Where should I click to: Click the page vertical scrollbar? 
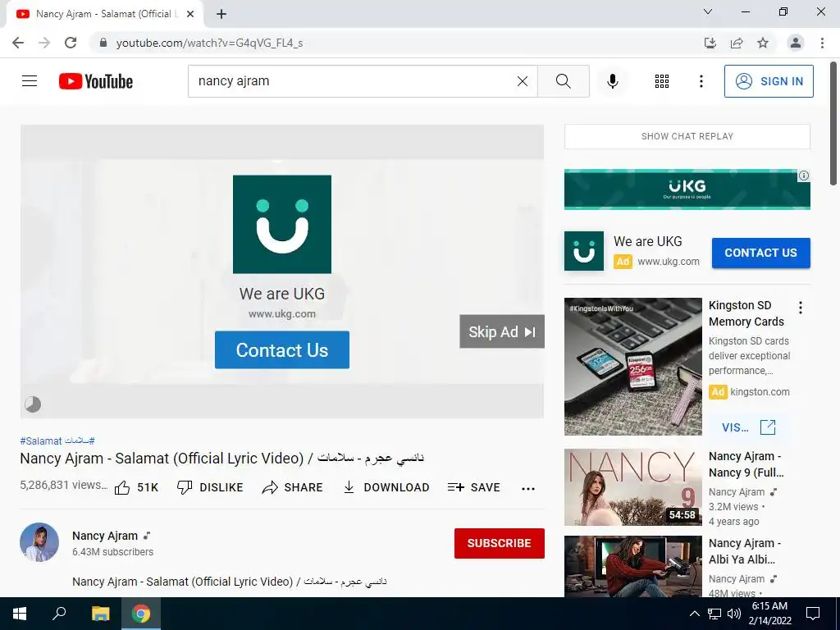(x=833, y=124)
